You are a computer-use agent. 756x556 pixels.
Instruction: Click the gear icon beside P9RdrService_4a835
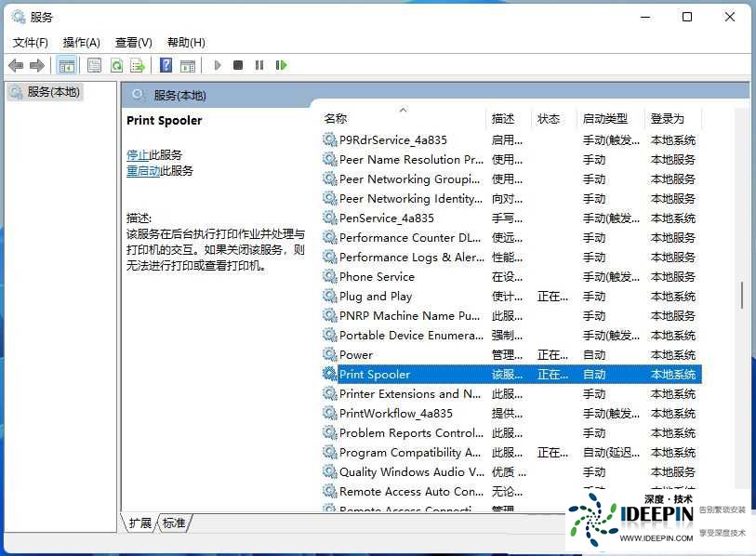(330, 139)
